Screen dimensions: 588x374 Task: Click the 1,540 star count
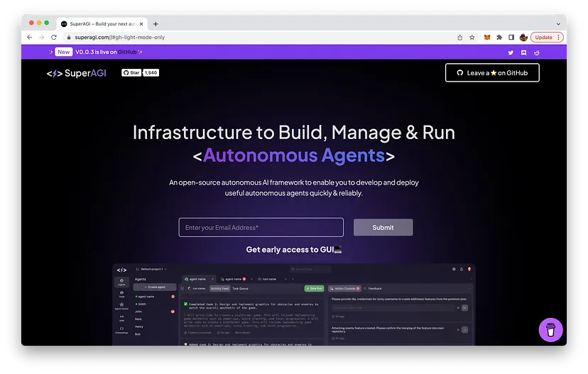(151, 72)
